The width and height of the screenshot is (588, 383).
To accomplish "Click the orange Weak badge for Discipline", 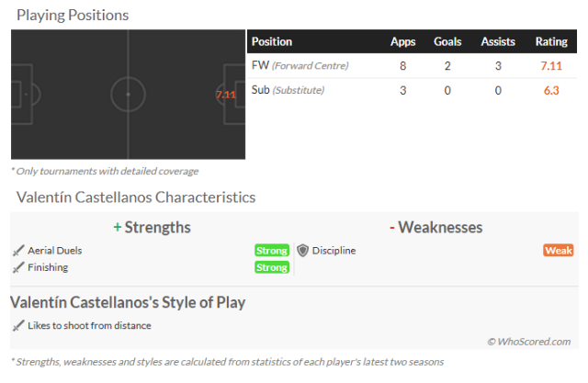I will point(559,251).
